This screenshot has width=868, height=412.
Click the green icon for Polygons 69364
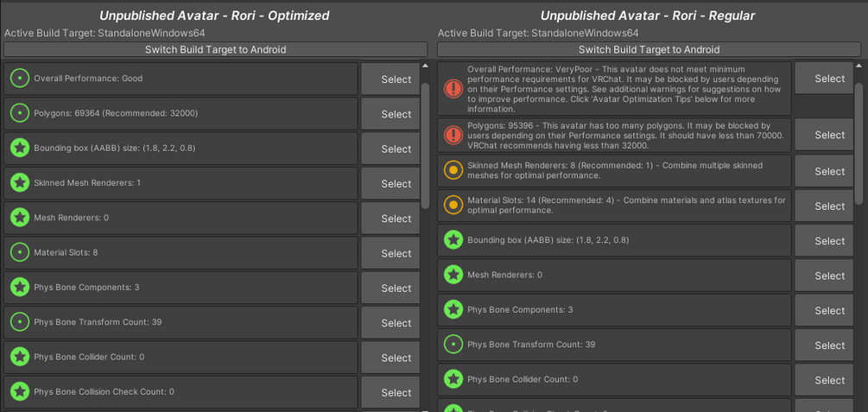click(20, 113)
